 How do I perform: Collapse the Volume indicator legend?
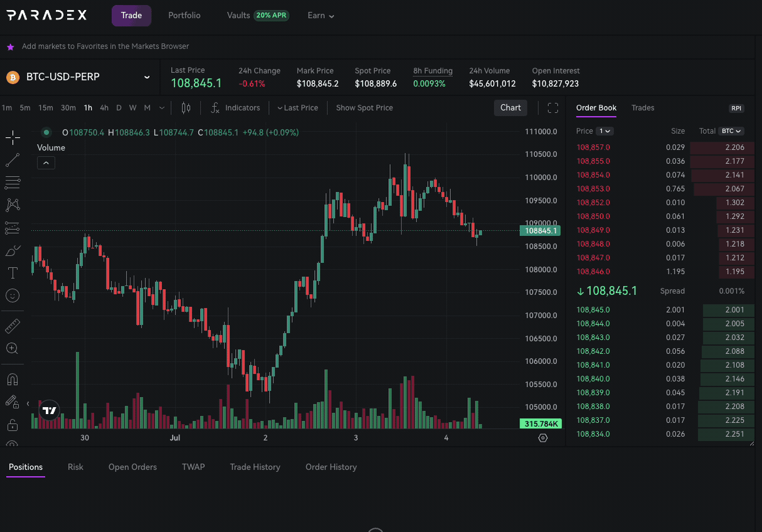46,163
